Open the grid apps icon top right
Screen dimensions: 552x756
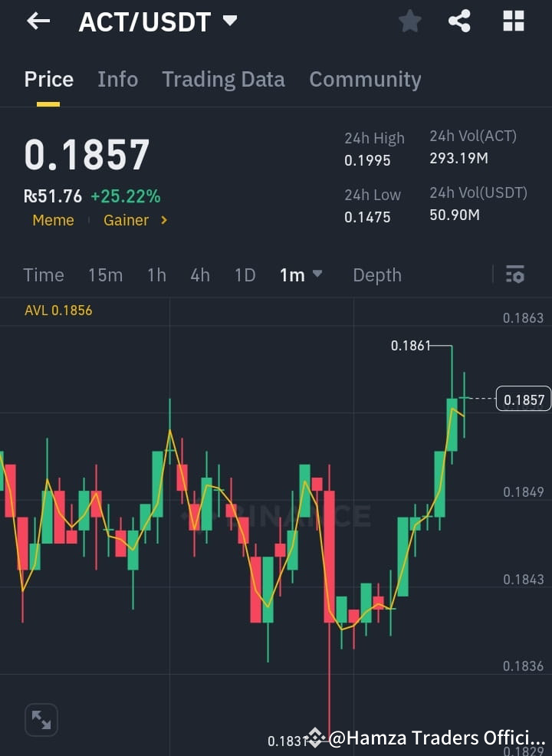point(512,21)
